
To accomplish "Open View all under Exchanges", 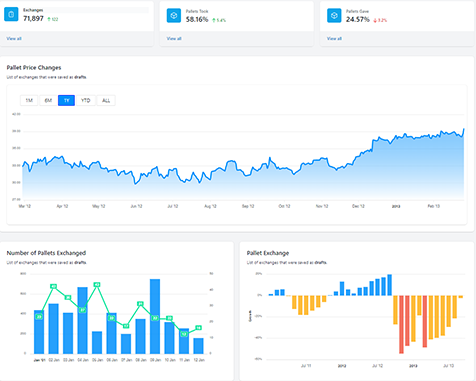I will tap(14, 39).
